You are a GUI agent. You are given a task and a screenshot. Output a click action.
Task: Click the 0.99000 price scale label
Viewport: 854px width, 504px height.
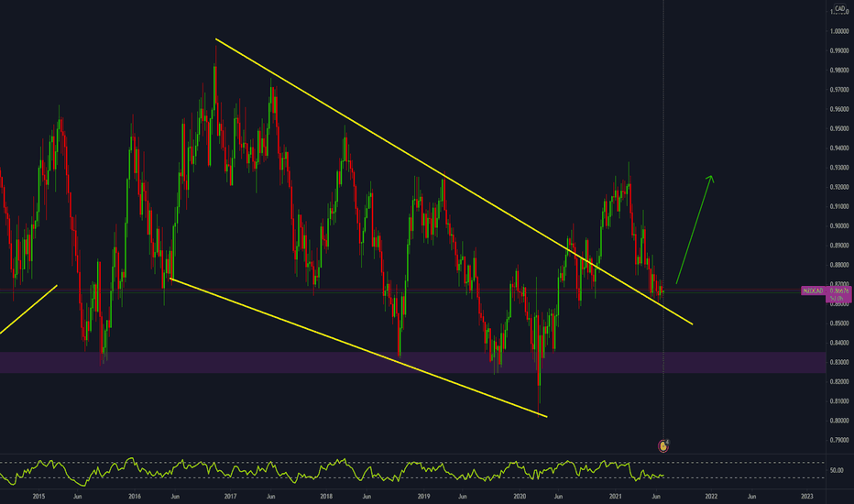839,50
